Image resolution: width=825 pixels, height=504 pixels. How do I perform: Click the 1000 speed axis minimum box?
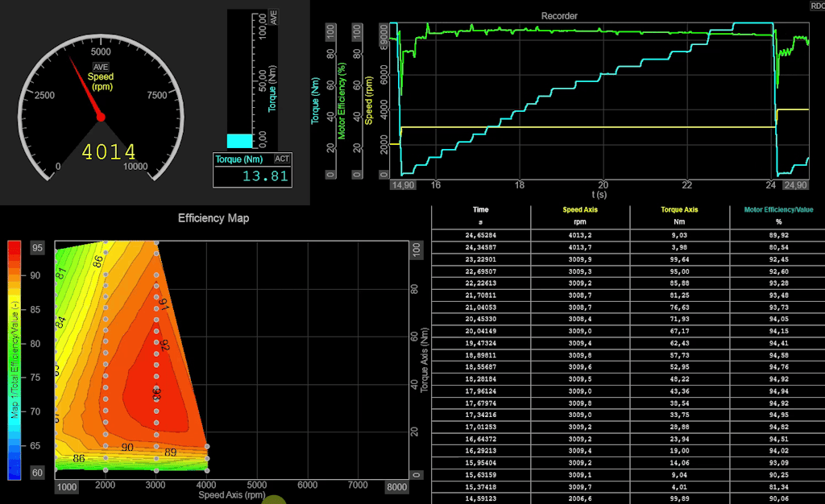click(x=67, y=486)
